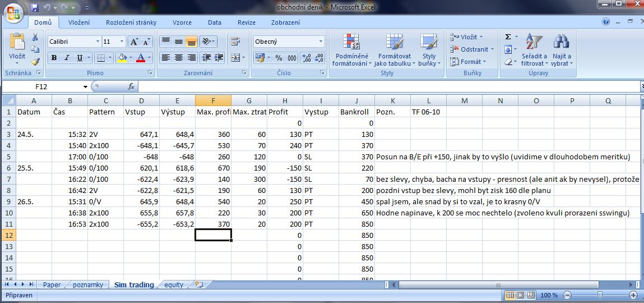Apply the yellow fill color swatch

tap(122, 58)
